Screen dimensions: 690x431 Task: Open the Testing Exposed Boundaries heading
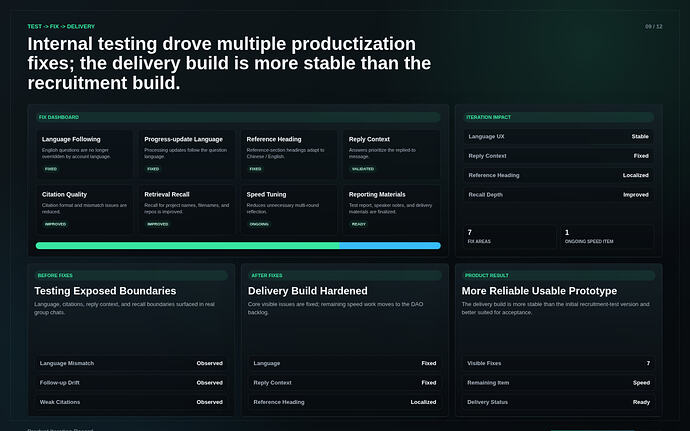tap(105, 291)
